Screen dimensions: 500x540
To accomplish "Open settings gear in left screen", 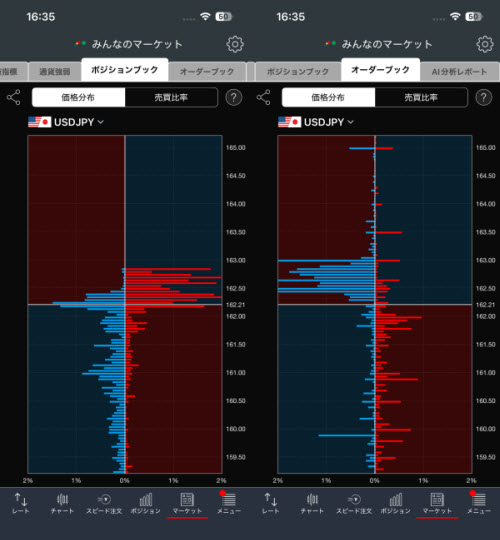I will click(x=235, y=44).
